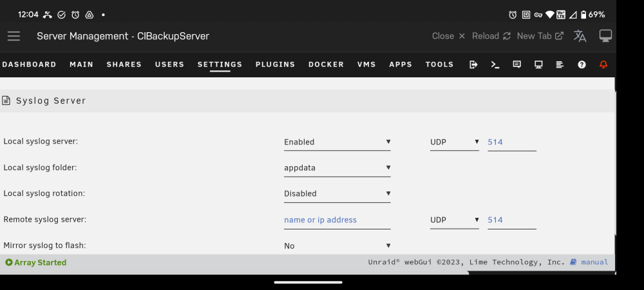Image resolution: width=644 pixels, height=290 pixels.
Task: Click the Local syslog server port 514 field
Action: point(512,142)
